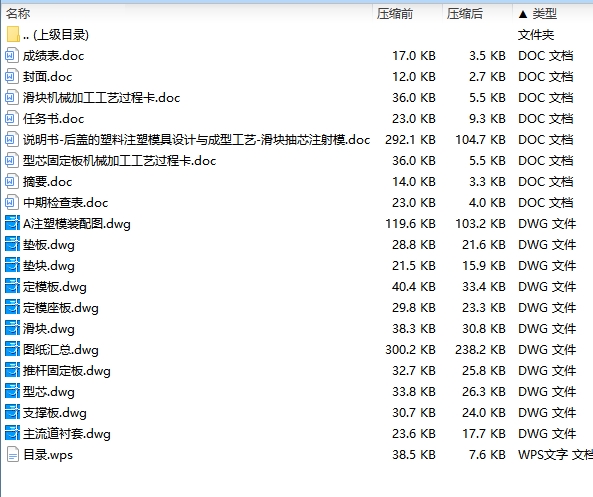Click the 104.7 KB compressed size value
Image resolution: width=593 pixels, height=497 pixels.
tap(480, 140)
